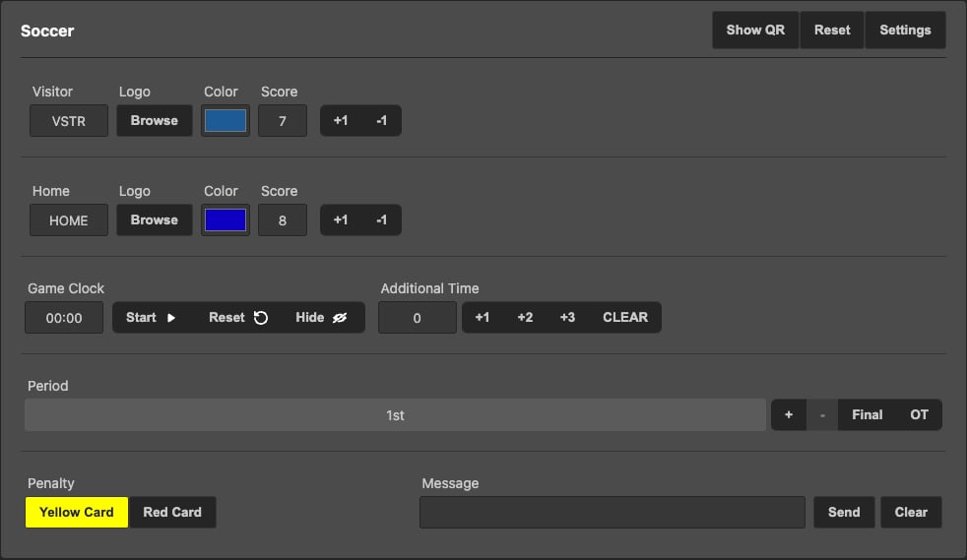Add one to the Home score
Image resolution: width=967 pixels, height=560 pixels.
click(x=341, y=219)
